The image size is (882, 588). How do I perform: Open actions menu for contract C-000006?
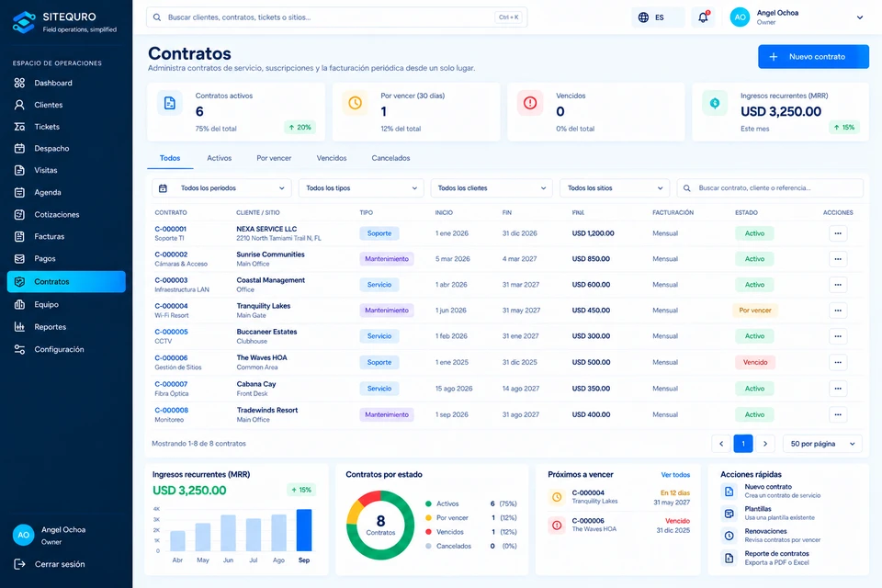(838, 362)
